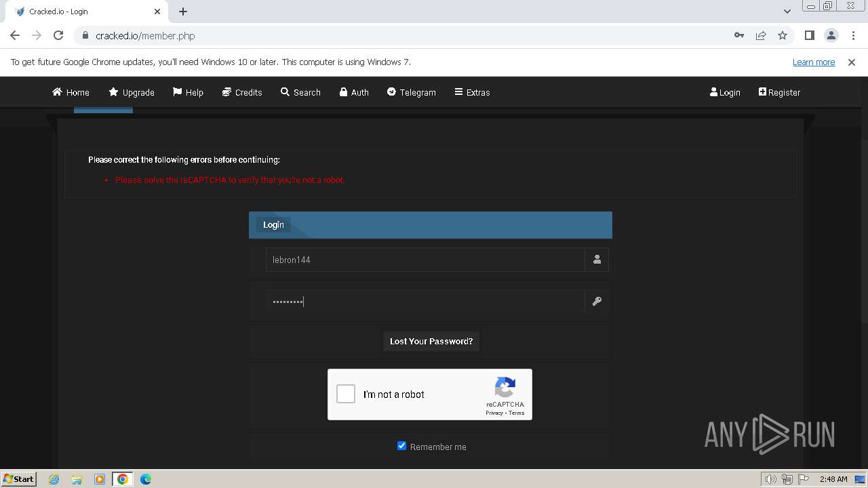Dismiss the Chrome update notification bar
Viewport: 868px width, 488px height.
tap(852, 62)
